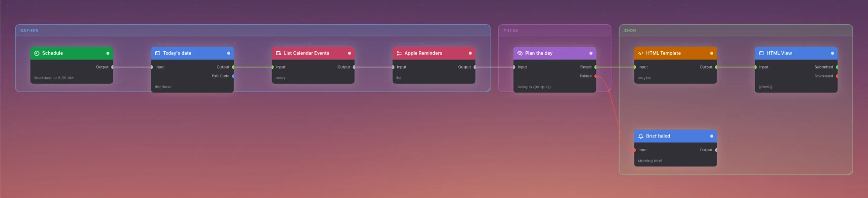The width and height of the screenshot is (868, 198).
Task: Click the status dot on HTML Template header
Action: click(712, 53)
